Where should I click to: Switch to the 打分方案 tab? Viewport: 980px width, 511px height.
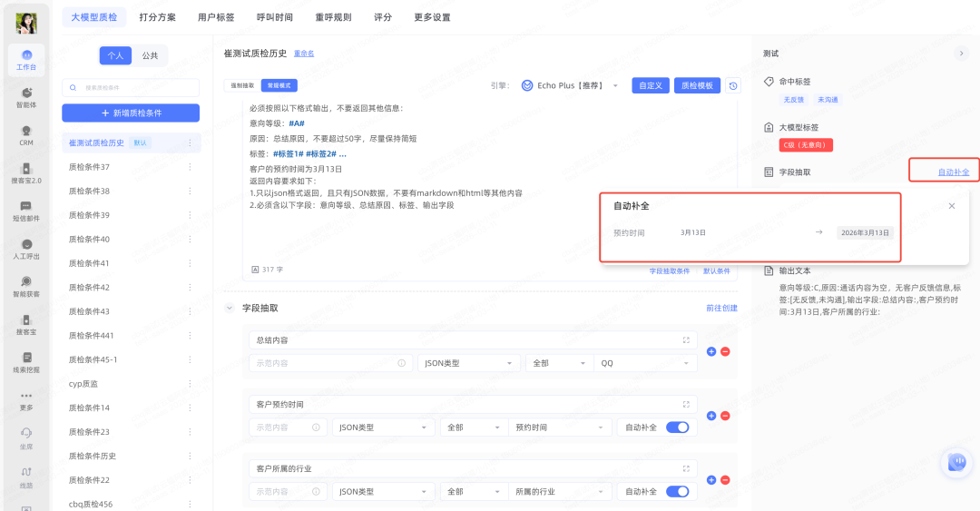pyautogui.click(x=157, y=17)
